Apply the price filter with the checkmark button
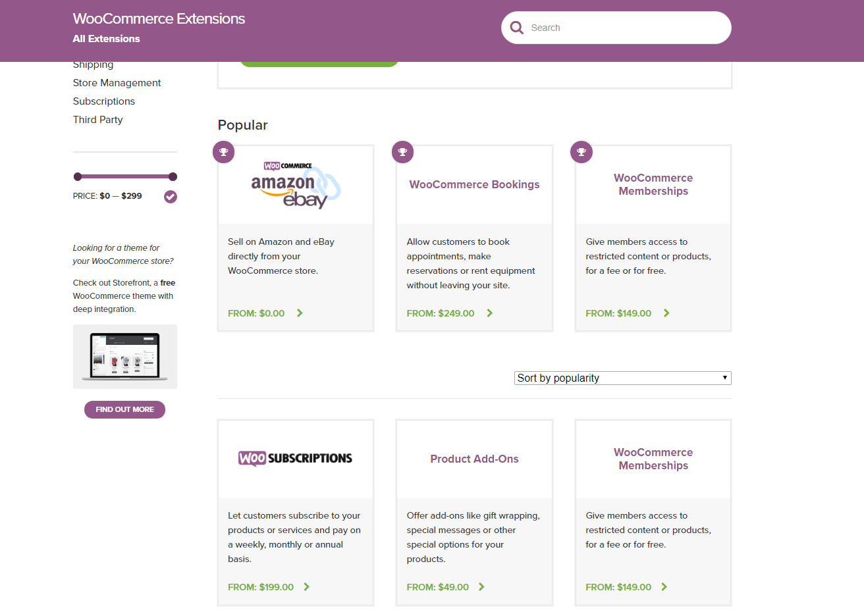Screen dimensions: 864x616 (x=171, y=197)
